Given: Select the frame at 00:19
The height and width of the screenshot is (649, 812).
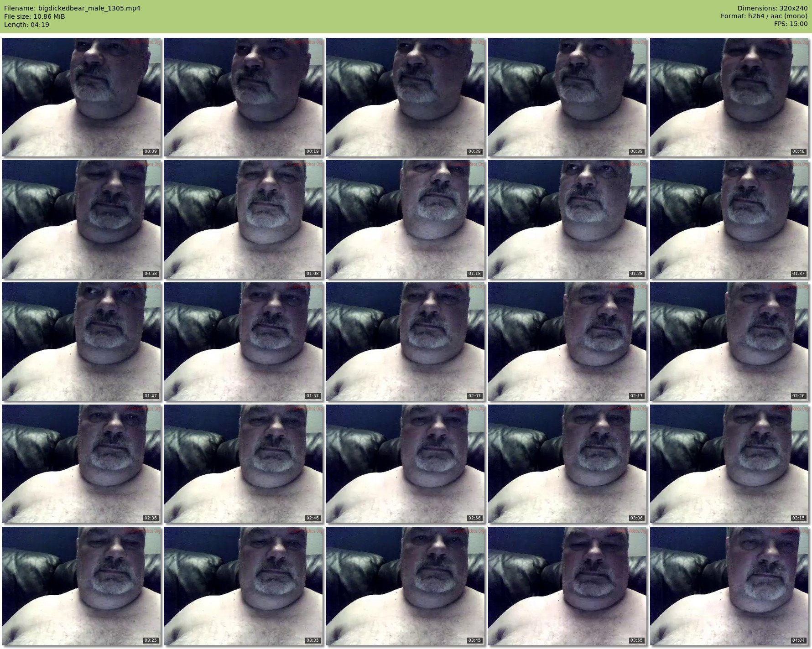Looking at the screenshot, I should click(243, 97).
